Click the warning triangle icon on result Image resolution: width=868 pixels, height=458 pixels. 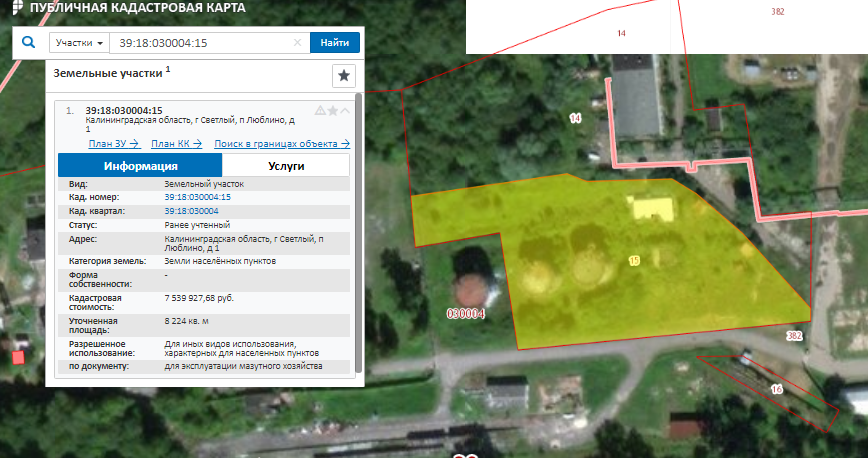(320, 110)
